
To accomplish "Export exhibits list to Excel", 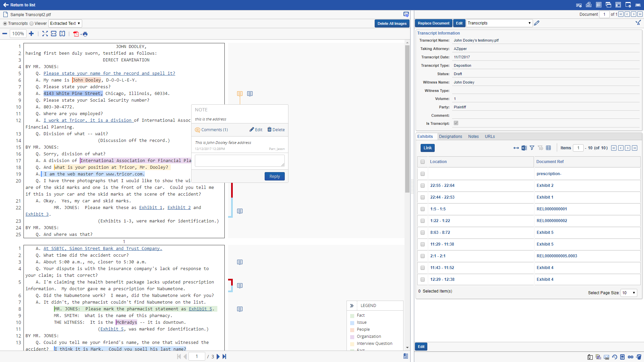I will click(x=524, y=148).
